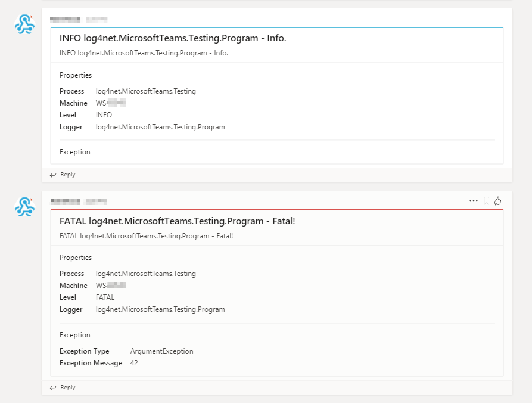Click the Exception Type label
The image size is (532, 403).
[x=84, y=351]
